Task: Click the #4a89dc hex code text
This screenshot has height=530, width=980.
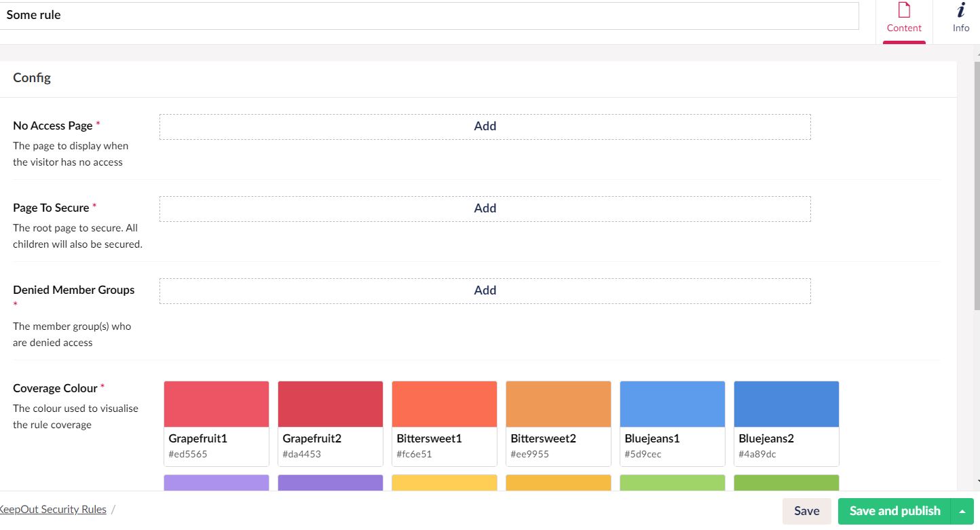Action: click(757, 454)
